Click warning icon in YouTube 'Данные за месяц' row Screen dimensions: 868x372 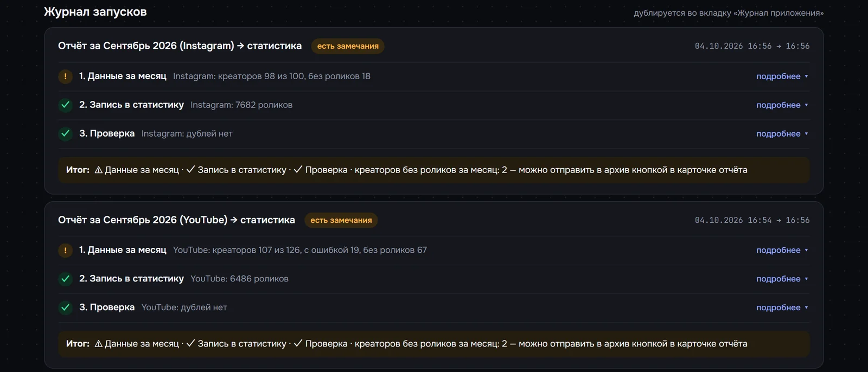coord(65,250)
